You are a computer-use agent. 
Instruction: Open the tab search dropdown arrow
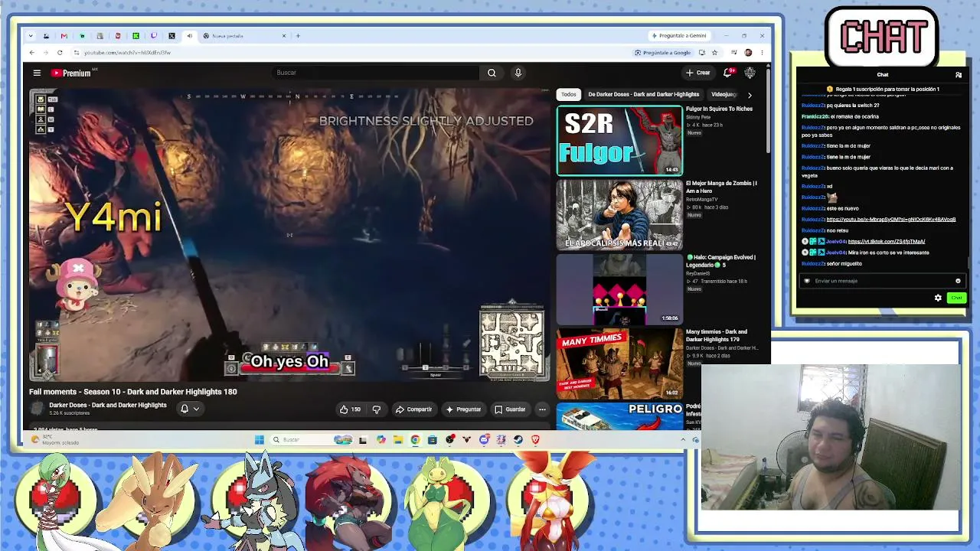click(31, 36)
